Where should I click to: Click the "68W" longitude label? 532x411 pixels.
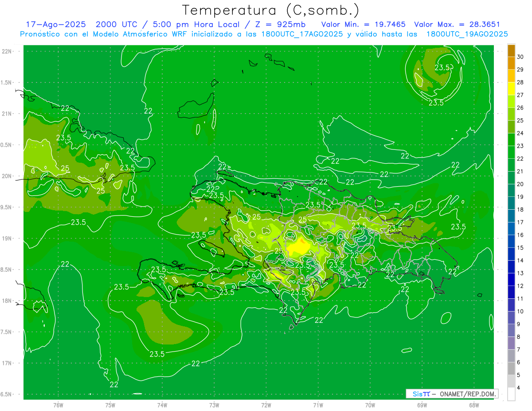(474, 405)
